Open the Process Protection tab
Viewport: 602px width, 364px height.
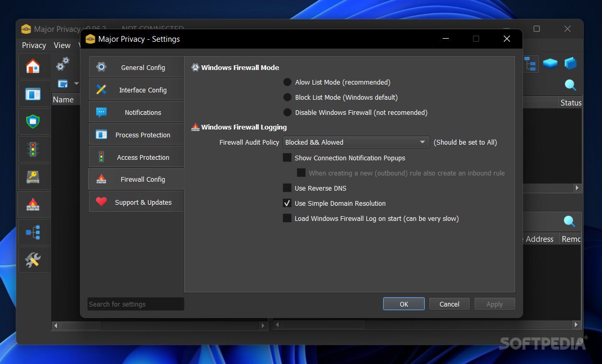point(136,135)
